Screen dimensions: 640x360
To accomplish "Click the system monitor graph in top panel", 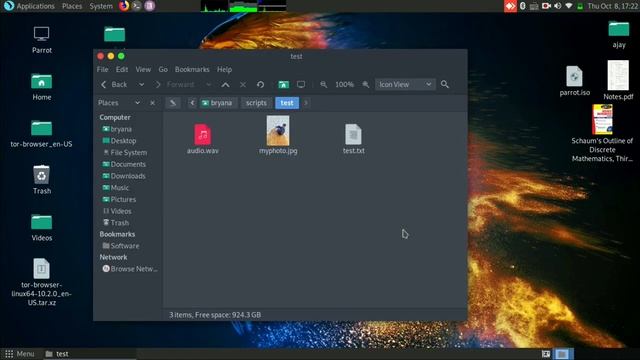I will tap(243, 6).
